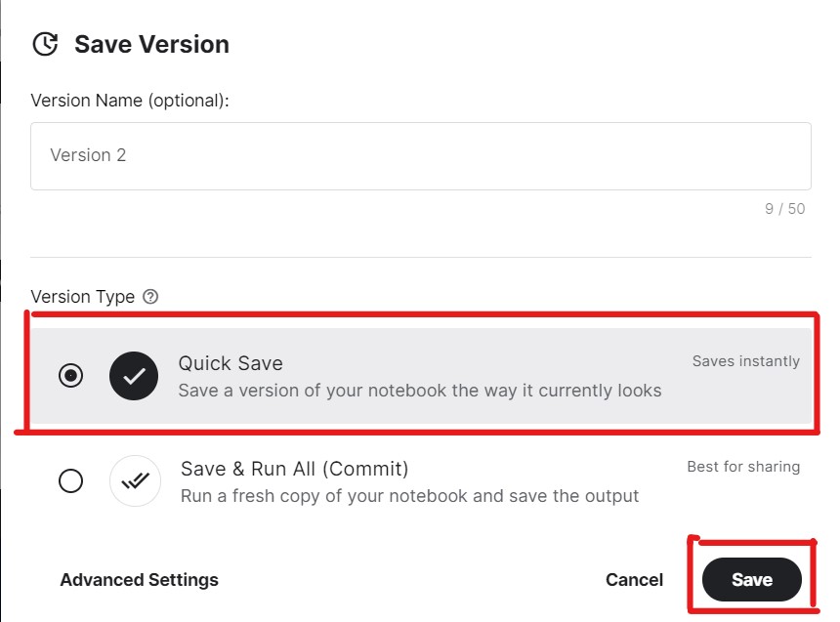
Task: Expand Advanced Settings
Action: (140, 580)
